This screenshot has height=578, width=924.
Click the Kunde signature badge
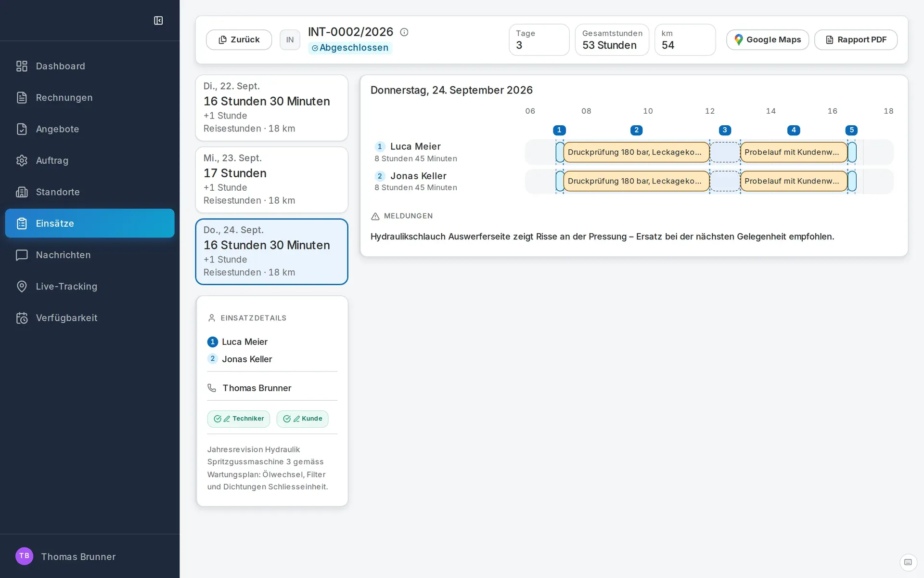302,419
